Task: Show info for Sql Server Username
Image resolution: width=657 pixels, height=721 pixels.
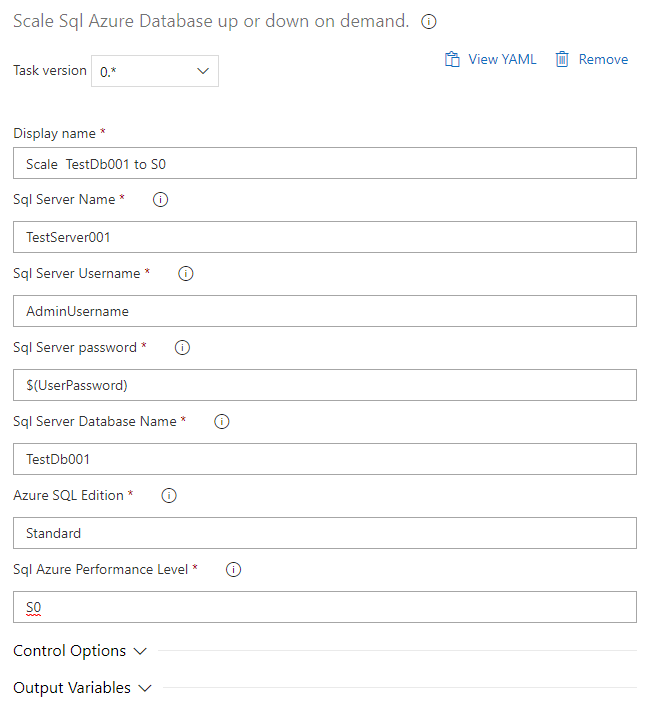Action: pyautogui.click(x=186, y=274)
